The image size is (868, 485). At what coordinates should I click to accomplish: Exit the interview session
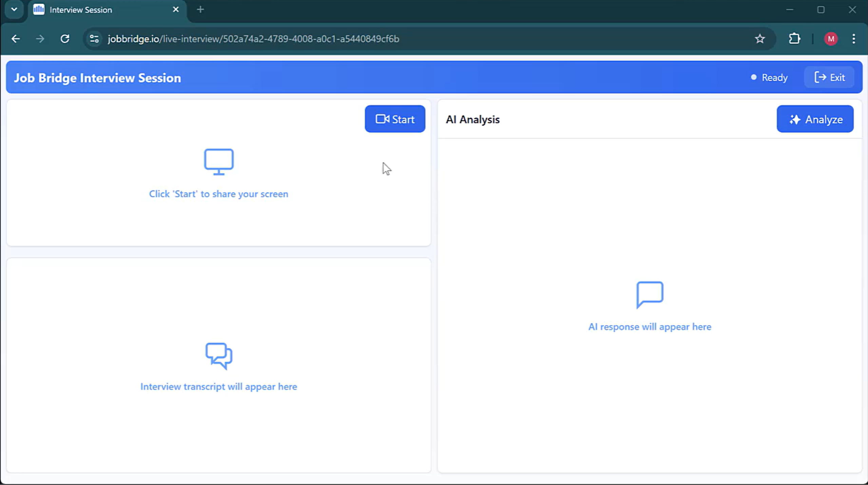click(829, 78)
